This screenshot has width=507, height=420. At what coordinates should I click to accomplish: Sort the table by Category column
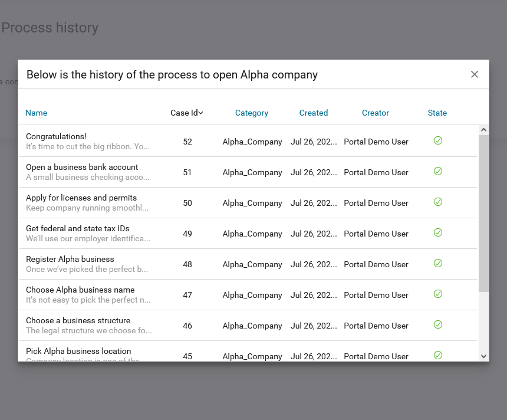click(x=252, y=113)
